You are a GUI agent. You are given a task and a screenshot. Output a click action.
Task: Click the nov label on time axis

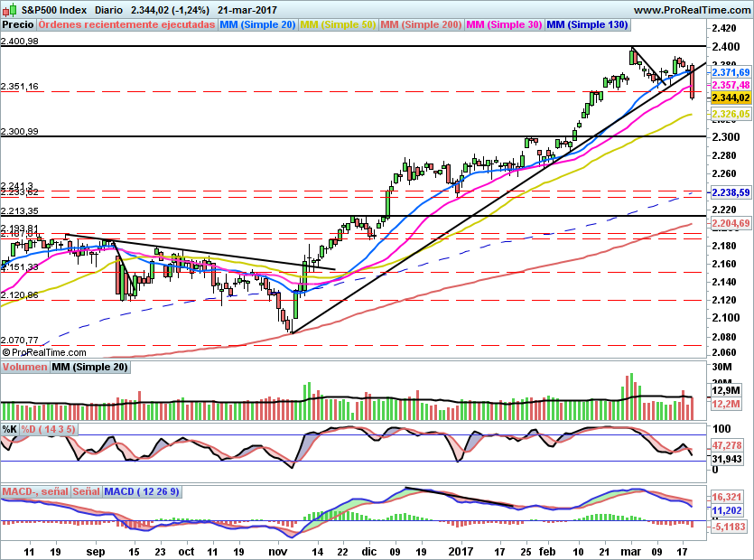pyautogui.click(x=278, y=552)
